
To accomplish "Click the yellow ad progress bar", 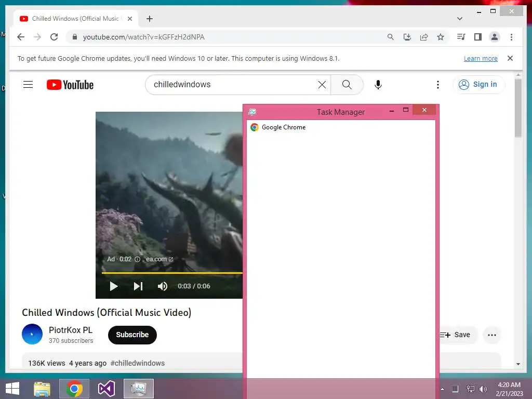I will (172, 273).
